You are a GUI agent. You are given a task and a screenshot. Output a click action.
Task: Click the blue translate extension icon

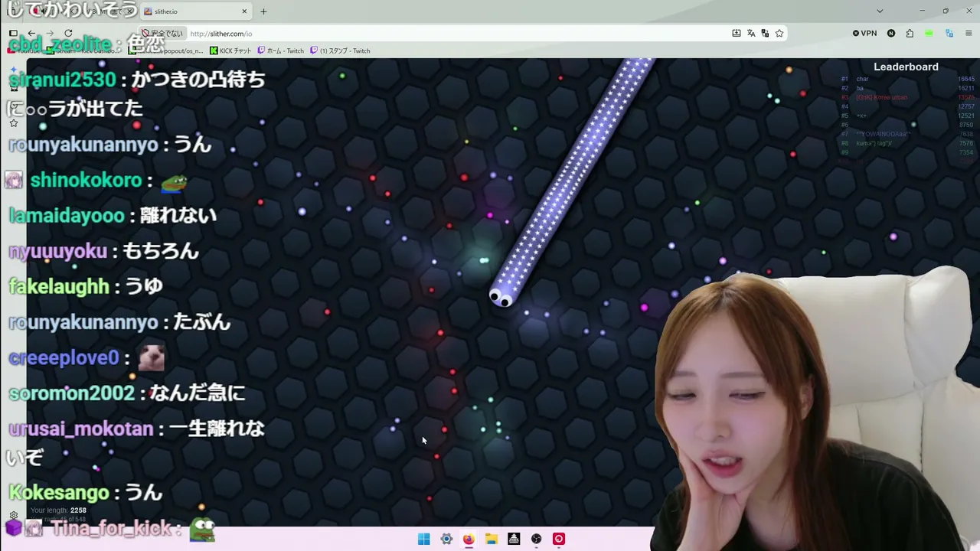[x=949, y=34]
